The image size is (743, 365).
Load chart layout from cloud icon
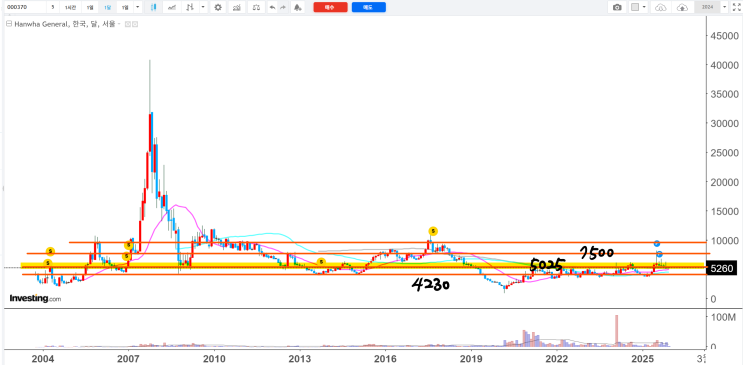pyautogui.click(x=661, y=8)
